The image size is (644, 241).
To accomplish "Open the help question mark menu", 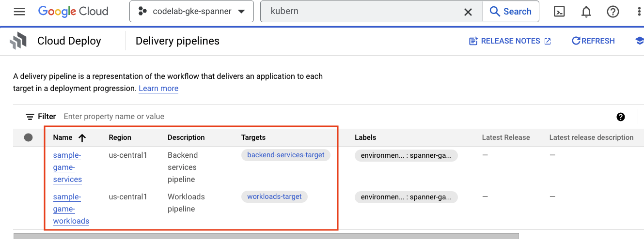I will (613, 12).
